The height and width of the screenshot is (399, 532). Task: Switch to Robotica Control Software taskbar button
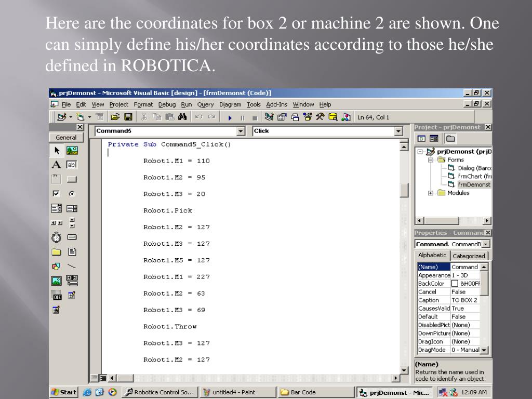[159, 392]
